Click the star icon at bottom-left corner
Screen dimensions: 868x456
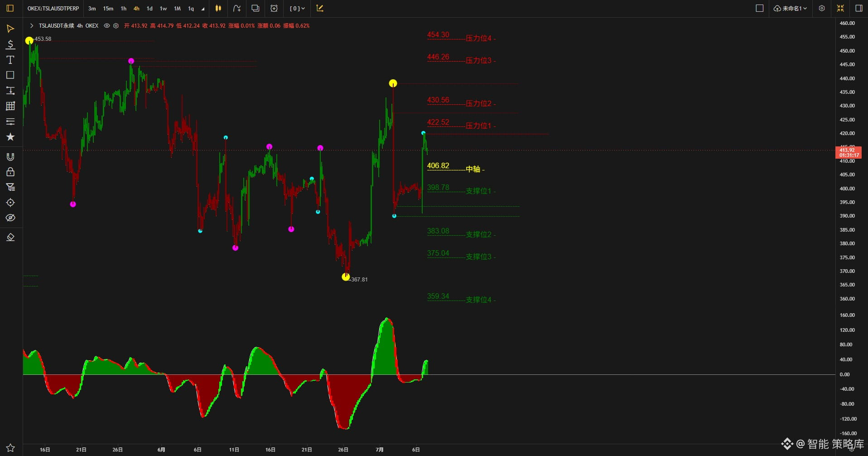click(10, 448)
